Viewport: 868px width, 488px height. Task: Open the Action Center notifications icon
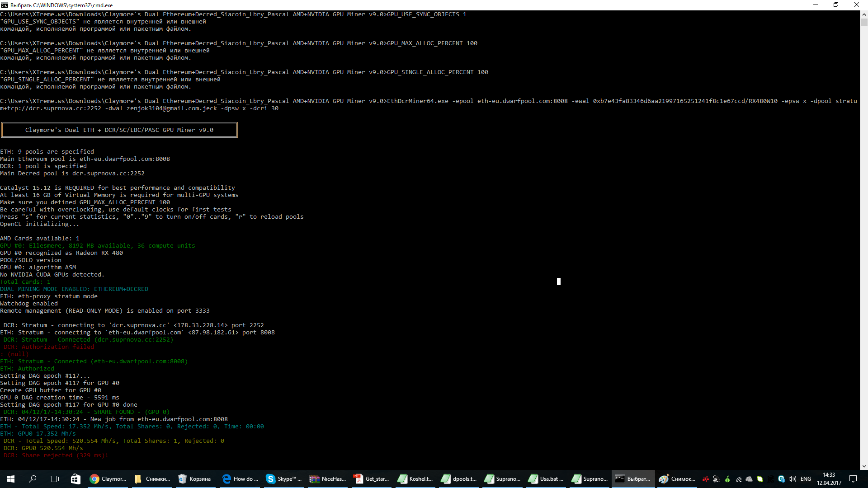click(x=853, y=479)
